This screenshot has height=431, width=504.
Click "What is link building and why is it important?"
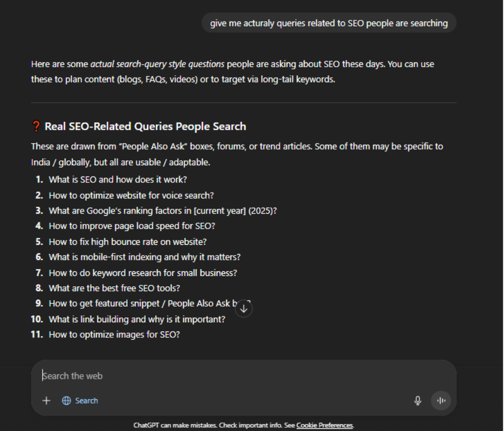tap(137, 319)
